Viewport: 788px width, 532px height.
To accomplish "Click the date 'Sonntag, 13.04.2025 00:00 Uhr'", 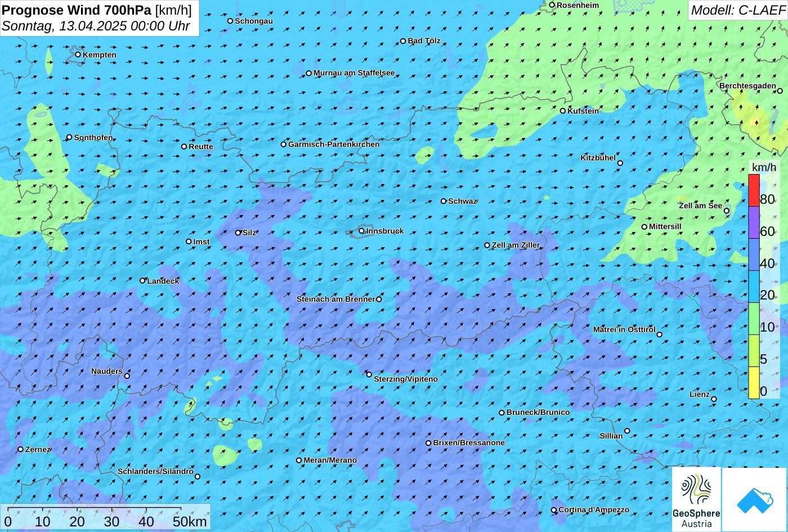I will tap(96, 26).
